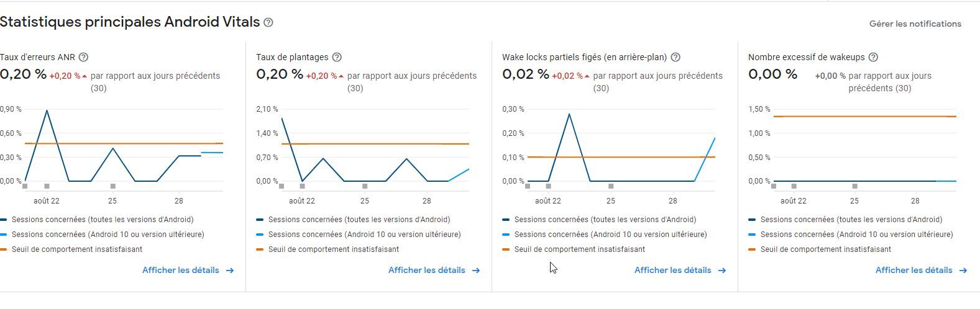Click orange threshold swatch in ANR legend
This screenshot has height=309, width=980.
(x=4, y=249)
